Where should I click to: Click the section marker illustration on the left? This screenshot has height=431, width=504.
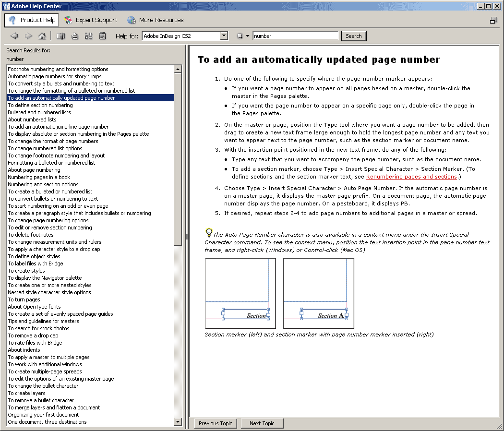click(240, 293)
